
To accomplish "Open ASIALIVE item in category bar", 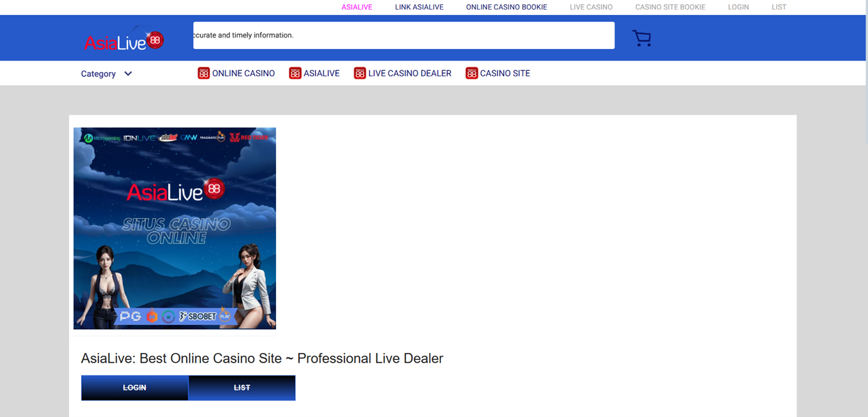I will click(x=322, y=73).
